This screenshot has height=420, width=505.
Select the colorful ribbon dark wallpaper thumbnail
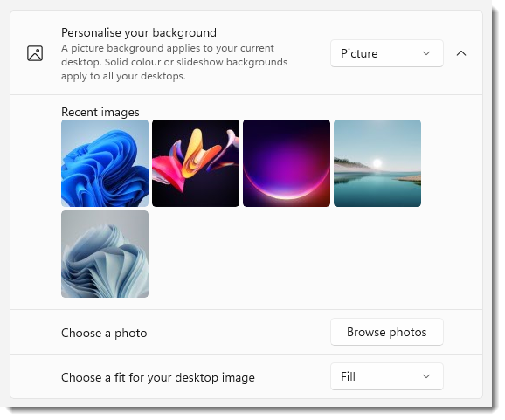click(196, 163)
